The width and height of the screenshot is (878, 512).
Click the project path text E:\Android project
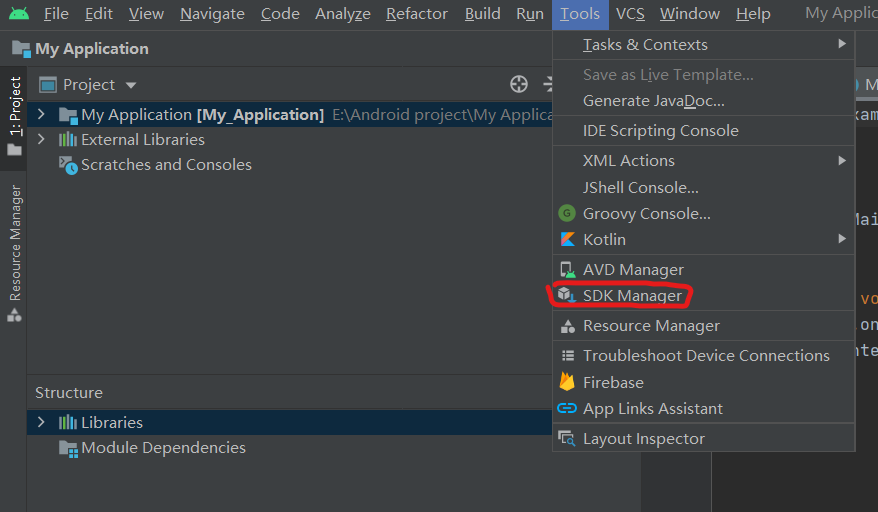[x=442, y=114]
